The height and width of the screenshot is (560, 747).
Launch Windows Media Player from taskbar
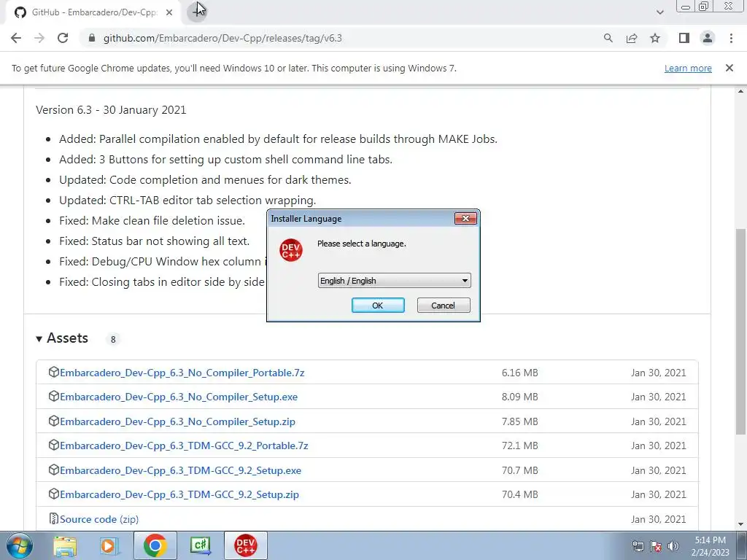(109, 545)
